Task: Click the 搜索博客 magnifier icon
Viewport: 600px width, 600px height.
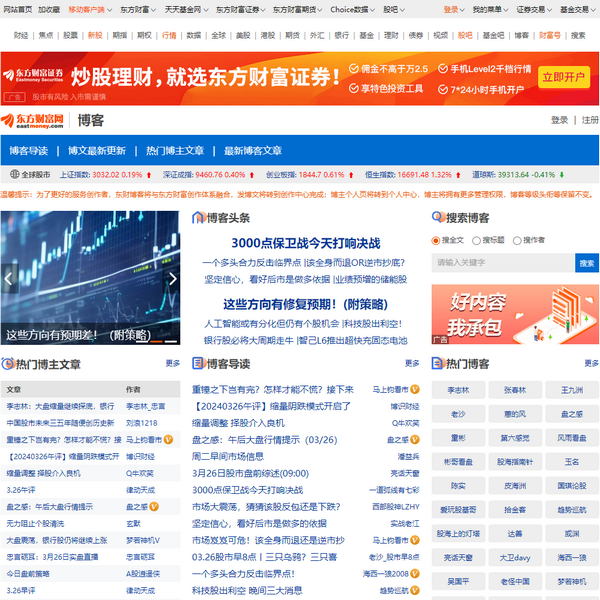Action: (x=438, y=217)
